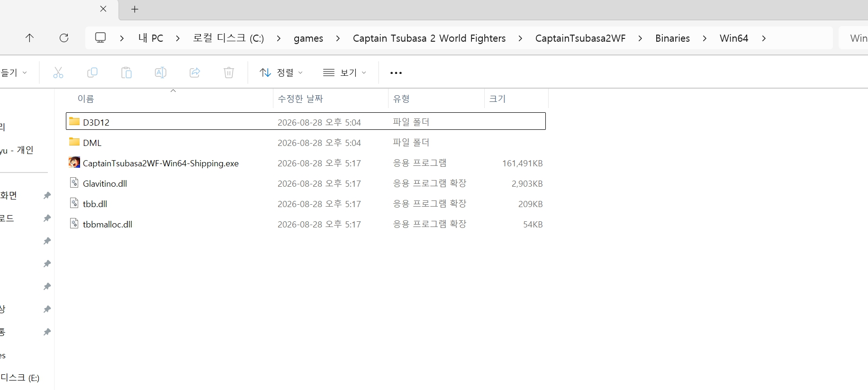Open the See more three-dots menu
This screenshot has height=390, width=868.
396,73
